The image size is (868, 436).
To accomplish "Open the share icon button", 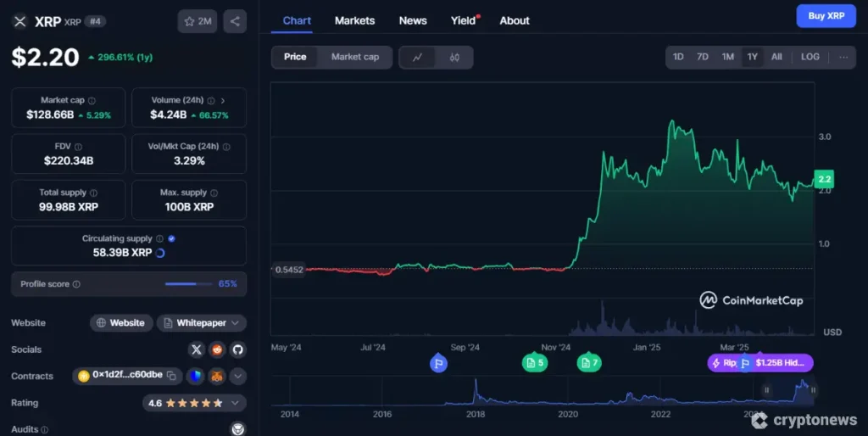I will 235,21.
